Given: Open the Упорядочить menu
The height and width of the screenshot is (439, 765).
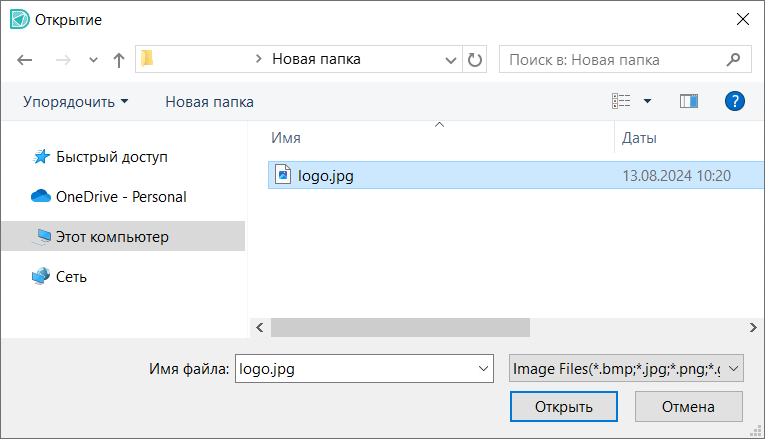Looking at the screenshot, I should click(76, 101).
